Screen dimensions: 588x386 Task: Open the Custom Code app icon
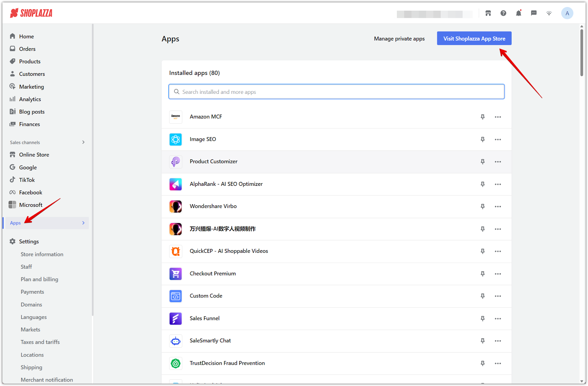[x=176, y=296]
